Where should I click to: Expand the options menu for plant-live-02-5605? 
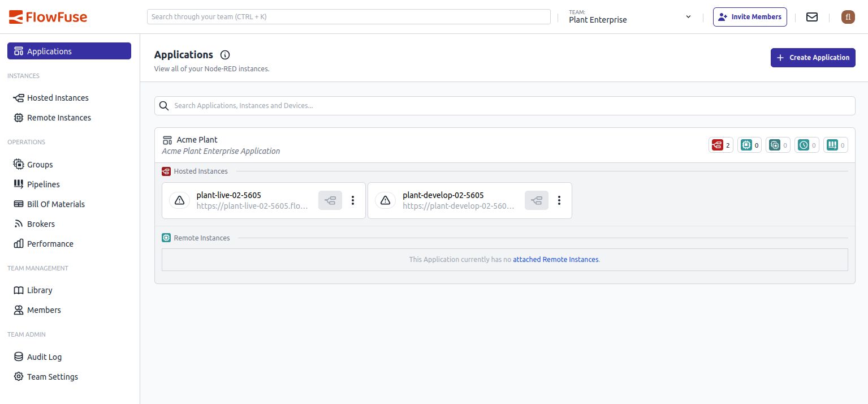[352, 200]
